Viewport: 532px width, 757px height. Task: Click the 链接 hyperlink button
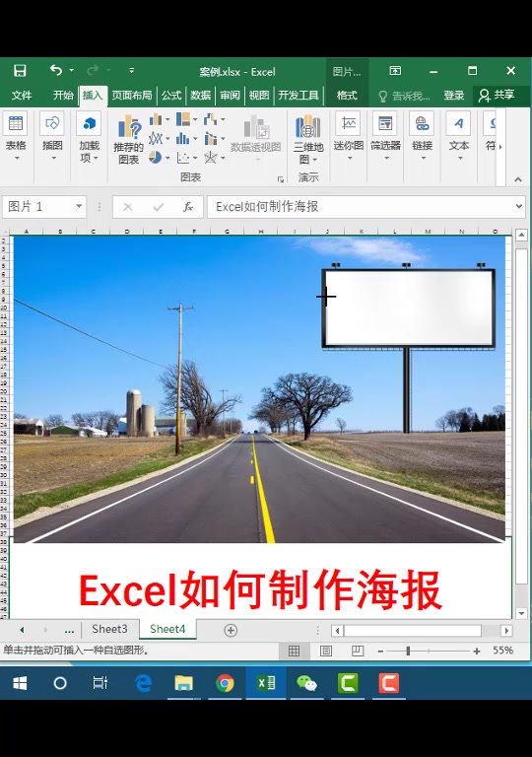click(422, 138)
